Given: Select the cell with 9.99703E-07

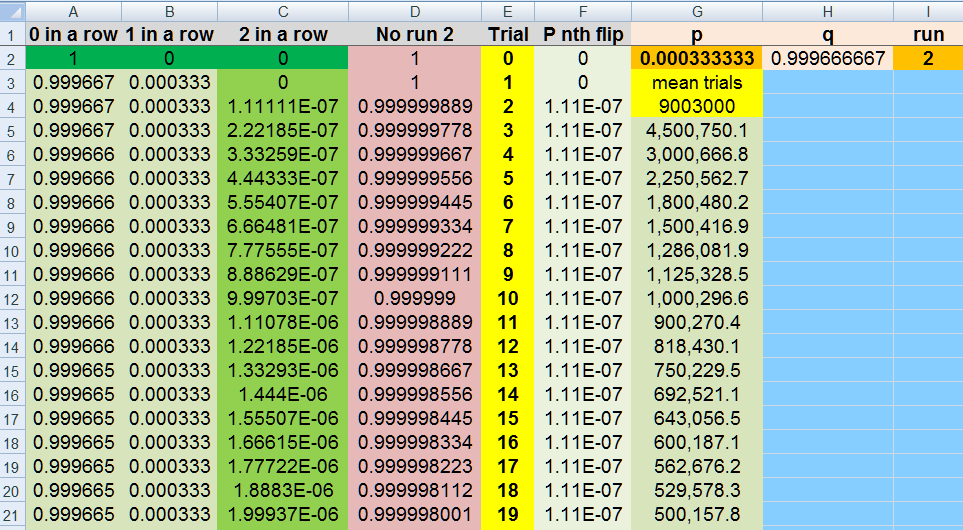Looking at the screenshot, I should tap(283, 298).
